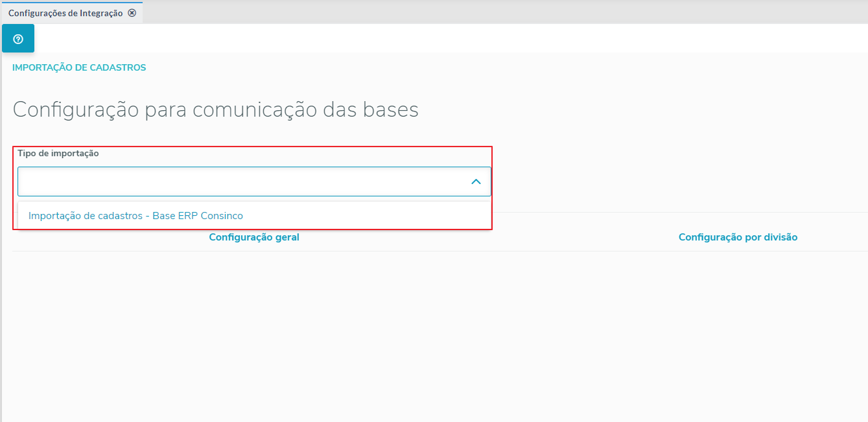Image resolution: width=868 pixels, height=422 pixels.
Task: Click the help question mark icon
Action: pos(18,39)
